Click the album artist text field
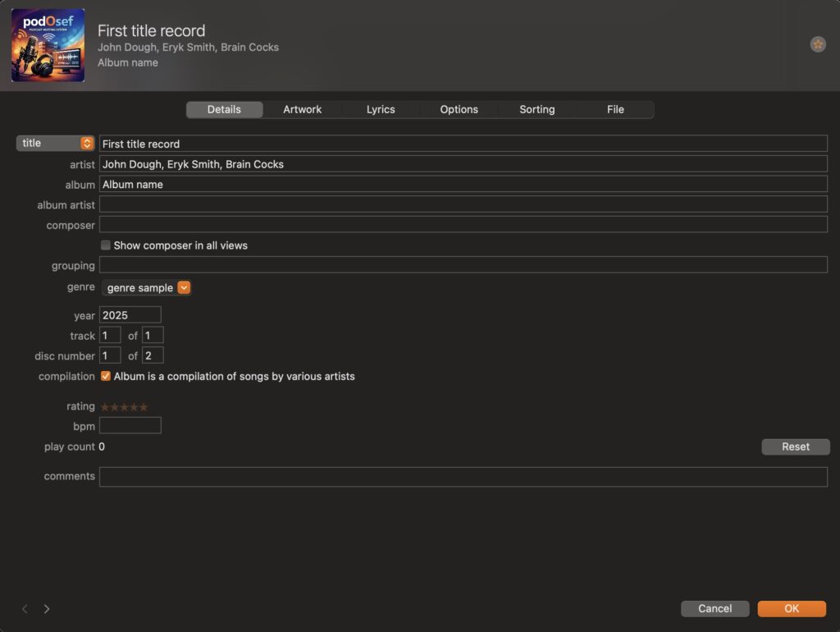This screenshot has height=632, width=840. point(463,204)
